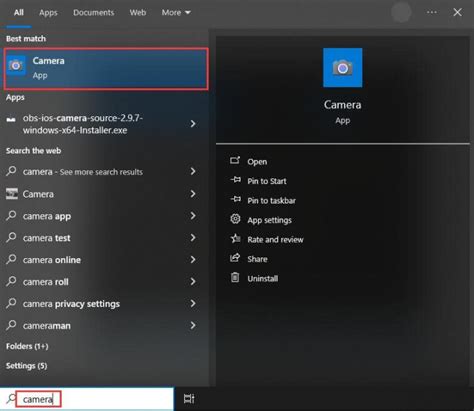Expand the Settings (5) section
Screen dimensions: 474x411
pos(26,366)
